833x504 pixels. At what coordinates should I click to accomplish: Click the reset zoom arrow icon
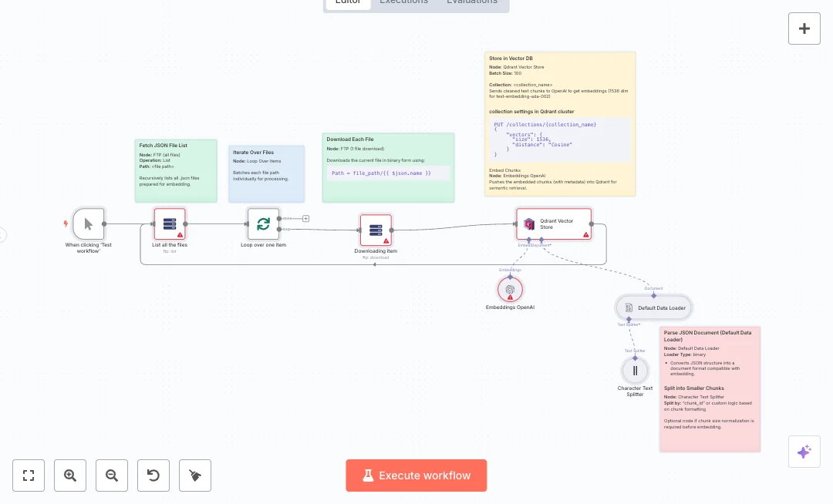click(153, 475)
